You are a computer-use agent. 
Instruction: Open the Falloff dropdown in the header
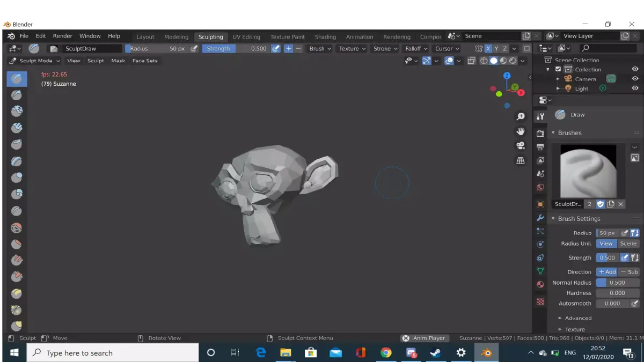416,48
